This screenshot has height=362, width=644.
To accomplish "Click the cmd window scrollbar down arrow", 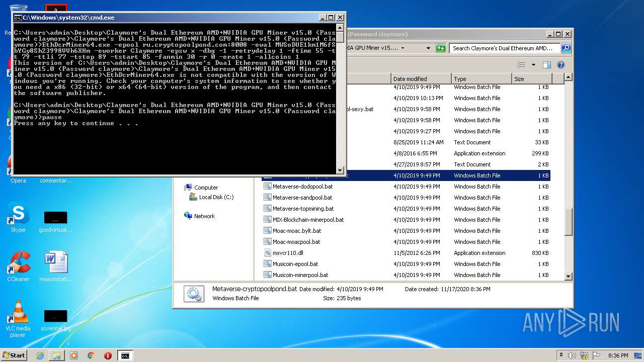I will [x=340, y=169].
